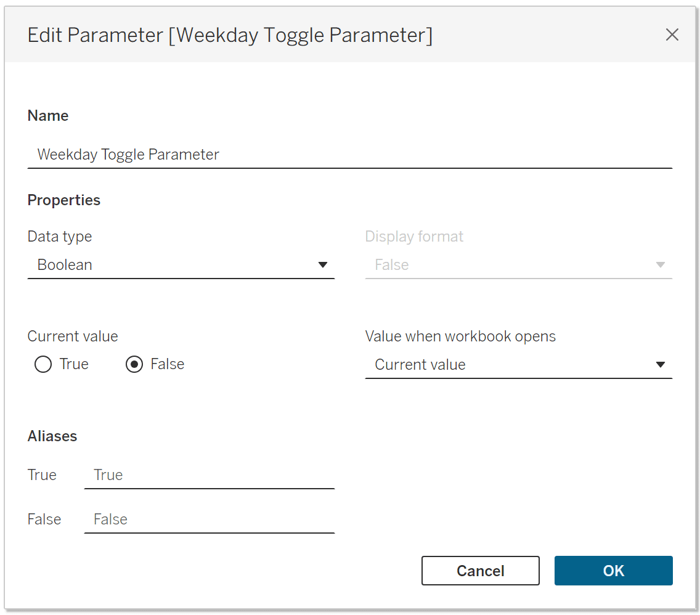This screenshot has width=700, height=615.
Task: Click the True label in the Aliases section
Action: [42, 475]
